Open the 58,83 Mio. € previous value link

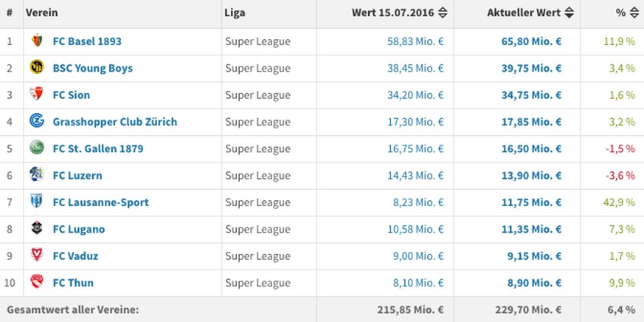pos(415,41)
